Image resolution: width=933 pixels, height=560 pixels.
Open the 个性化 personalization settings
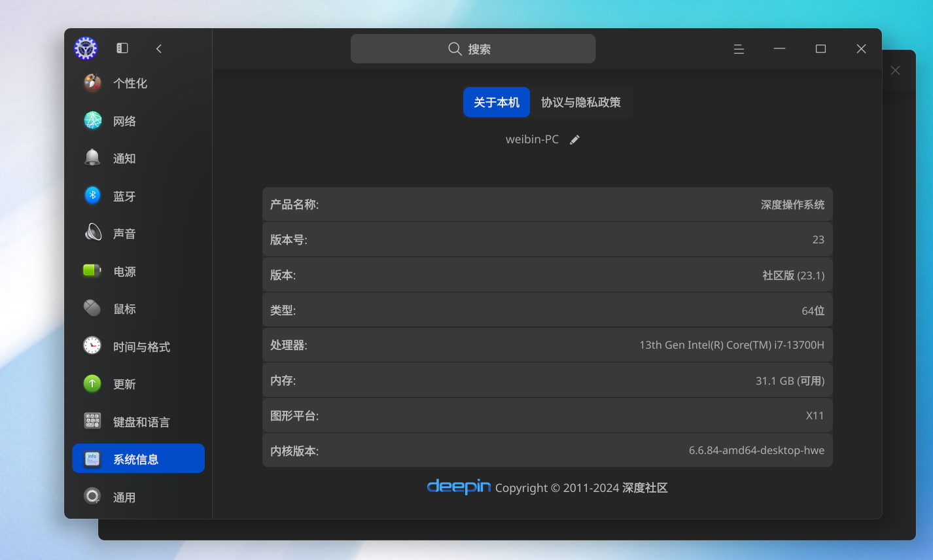(138, 83)
